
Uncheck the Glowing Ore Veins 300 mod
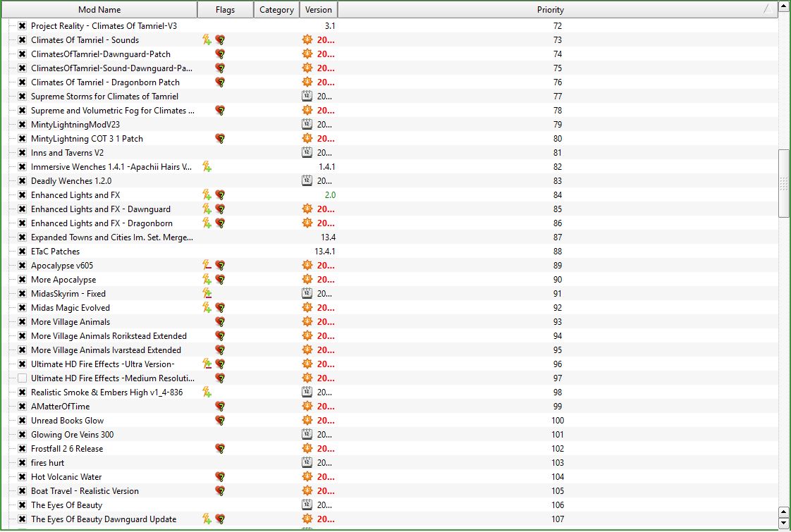click(23, 435)
